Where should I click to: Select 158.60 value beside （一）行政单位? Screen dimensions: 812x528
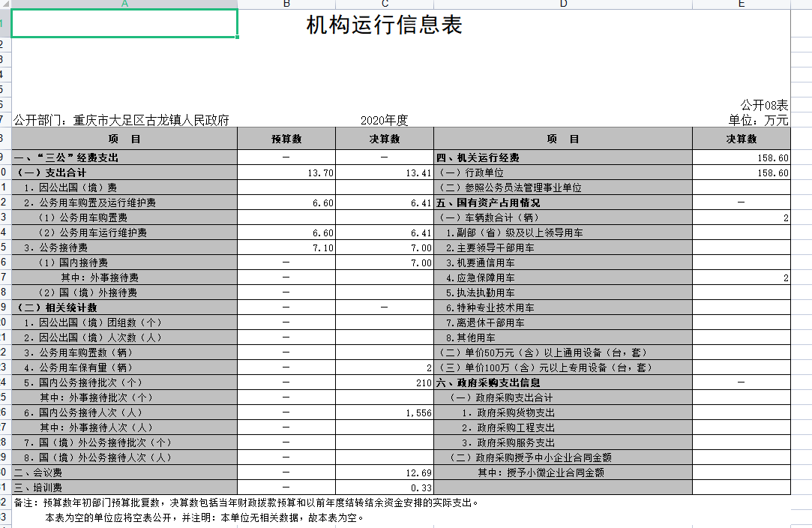coord(742,172)
